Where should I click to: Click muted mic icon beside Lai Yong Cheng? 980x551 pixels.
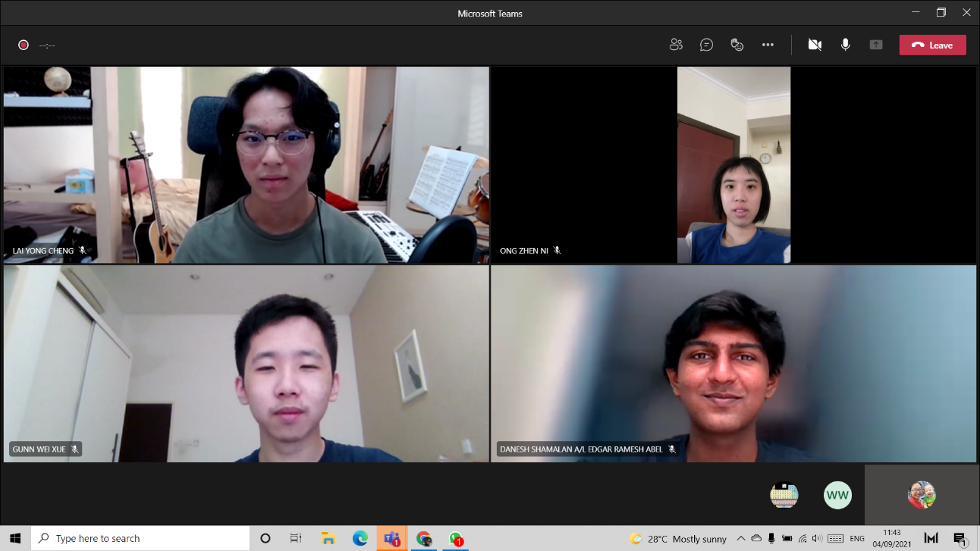click(83, 250)
